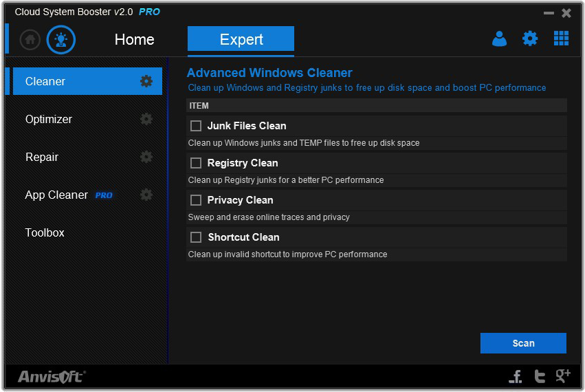Toggle the Shortcut Clean checkbox
Viewport: 585px width, 392px height.
pyautogui.click(x=196, y=237)
